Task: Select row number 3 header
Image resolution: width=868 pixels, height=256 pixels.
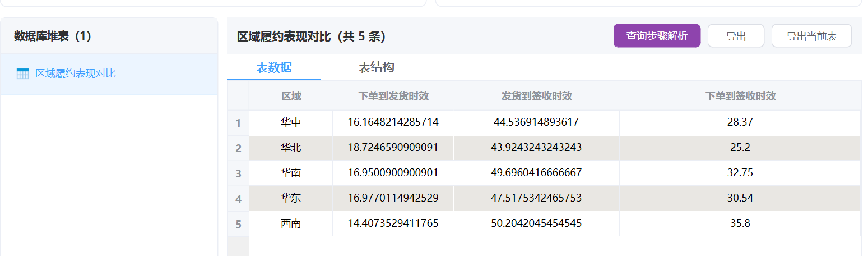Action: [238, 173]
